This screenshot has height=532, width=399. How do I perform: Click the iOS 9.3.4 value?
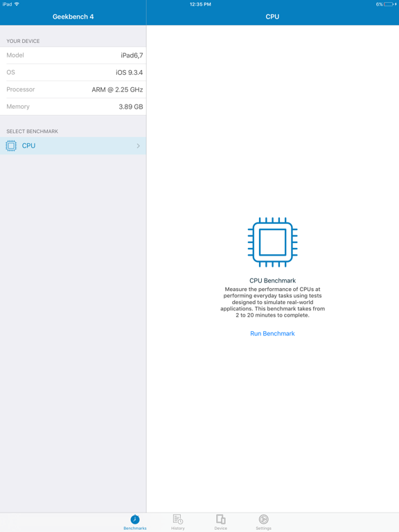pos(130,72)
